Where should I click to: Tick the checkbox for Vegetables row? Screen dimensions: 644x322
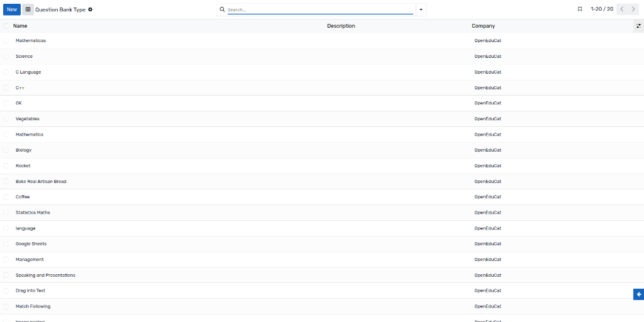6,119
